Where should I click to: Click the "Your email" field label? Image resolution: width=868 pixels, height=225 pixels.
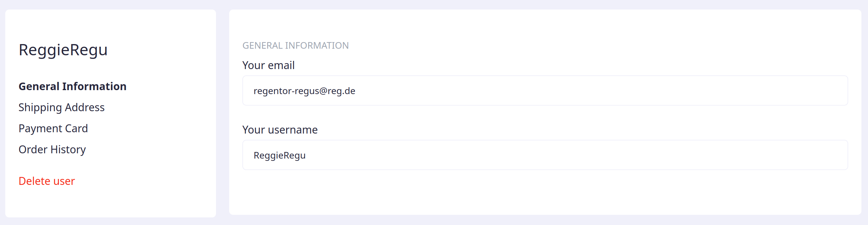click(x=268, y=65)
